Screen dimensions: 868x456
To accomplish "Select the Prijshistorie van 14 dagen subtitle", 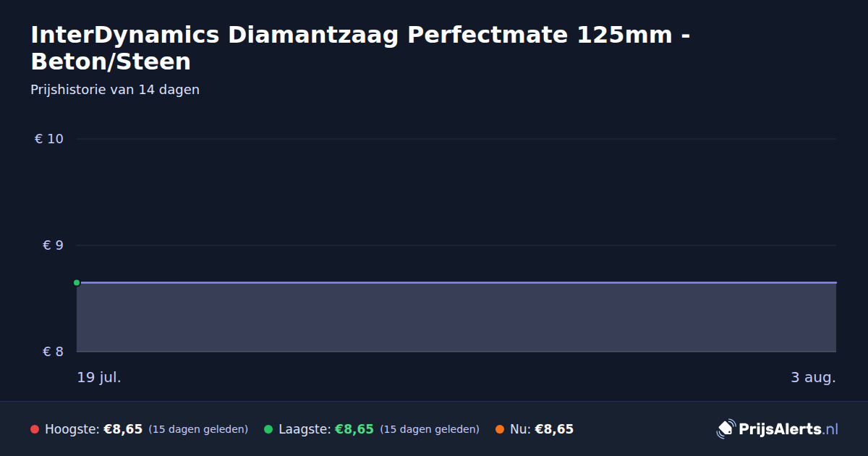I will click(x=115, y=90).
